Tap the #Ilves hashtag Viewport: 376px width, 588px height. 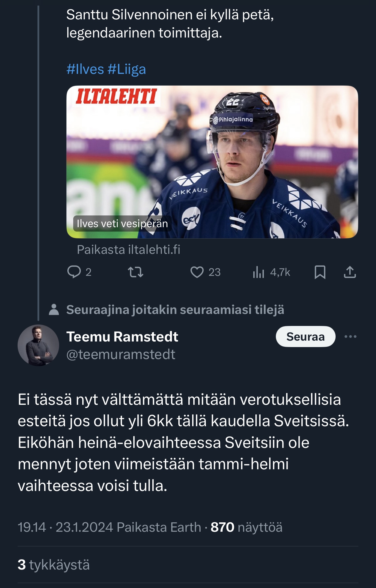[x=85, y=69]
